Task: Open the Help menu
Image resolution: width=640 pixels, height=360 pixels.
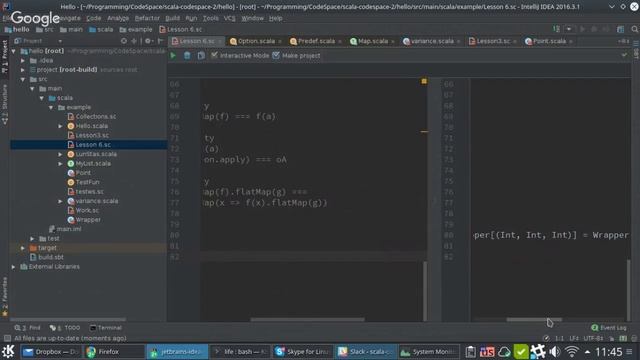Action: [276, 18]
